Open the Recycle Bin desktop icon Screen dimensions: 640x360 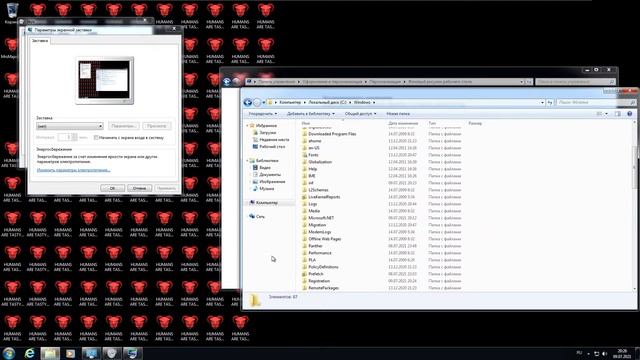click(x=12, y=12)
